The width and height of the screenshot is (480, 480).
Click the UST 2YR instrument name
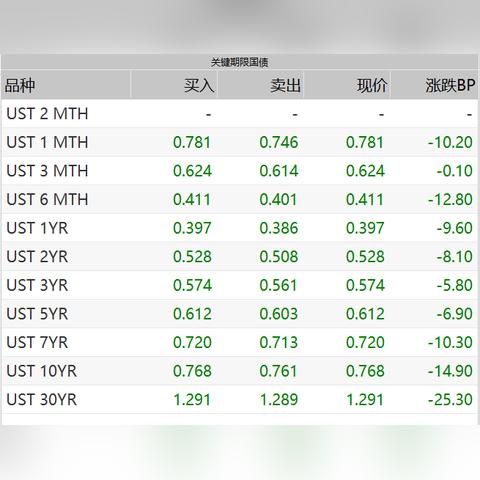tap(37, 257)
